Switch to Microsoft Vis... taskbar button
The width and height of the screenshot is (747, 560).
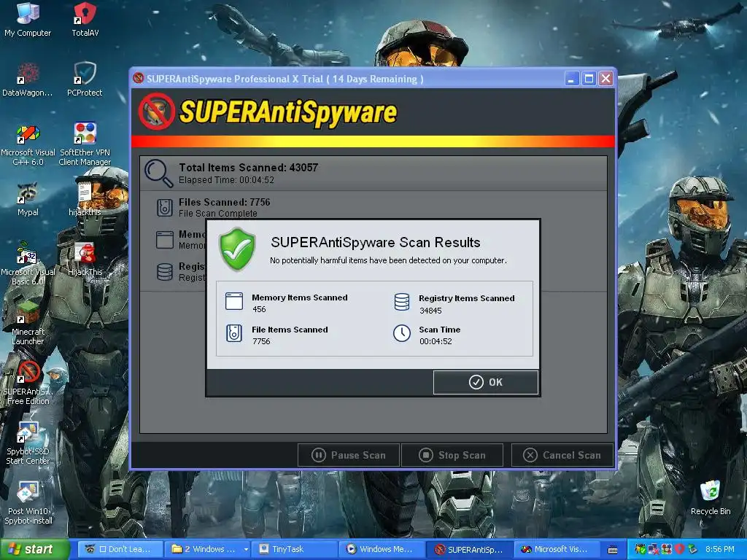pos(555,549)
